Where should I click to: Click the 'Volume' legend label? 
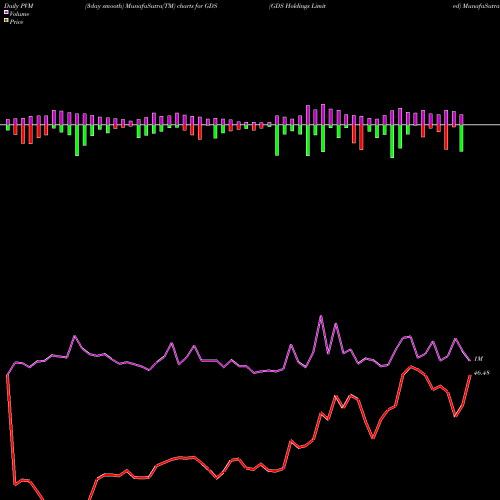tap(19, 14)
